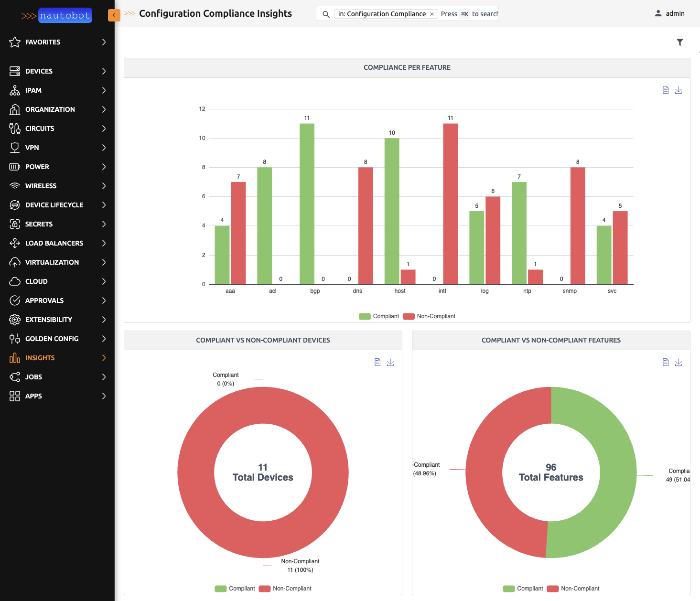Expand the Favorites section chevron

point(104,42)
